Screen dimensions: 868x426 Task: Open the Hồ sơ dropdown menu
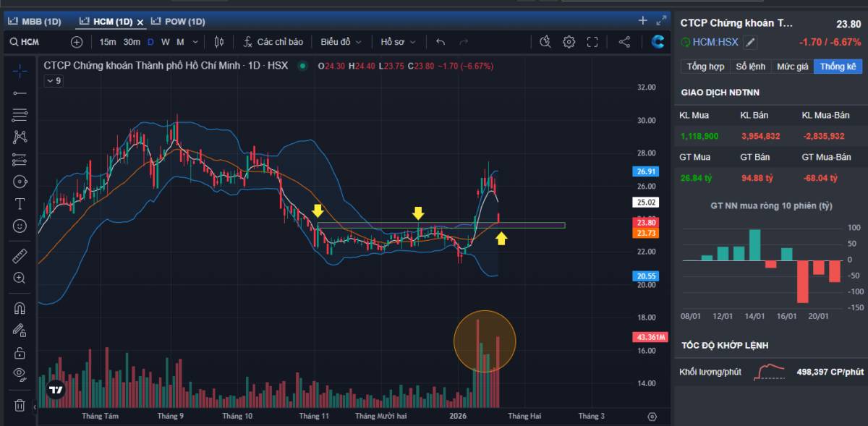tap(398, 42)
